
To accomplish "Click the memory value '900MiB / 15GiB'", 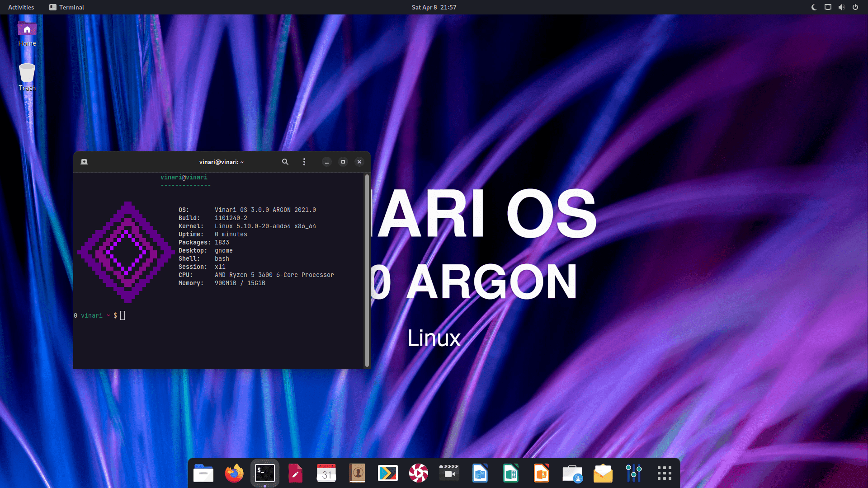I will click(x=240, y=283).
